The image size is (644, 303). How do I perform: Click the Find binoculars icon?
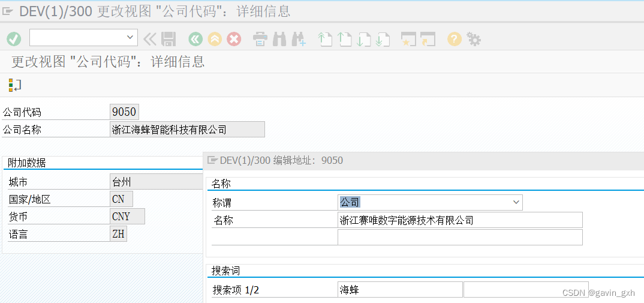[x=279, y=40]
